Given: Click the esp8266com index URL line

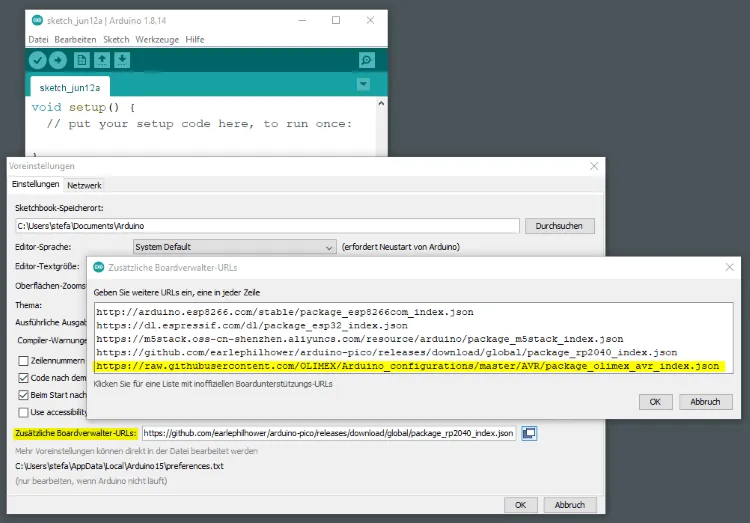Looking at the screenshot, I should coord(285,312).
